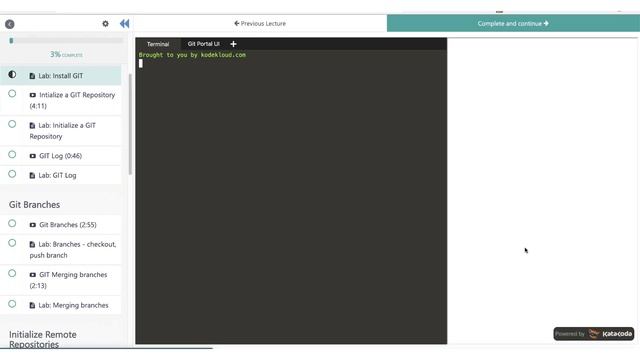Open GIT Merging branches (2:13) lesson

[x=60, y=280]
